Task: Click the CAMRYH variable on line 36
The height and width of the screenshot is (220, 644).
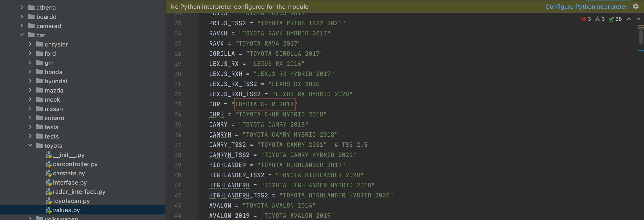Action: (x=220, y=135)
